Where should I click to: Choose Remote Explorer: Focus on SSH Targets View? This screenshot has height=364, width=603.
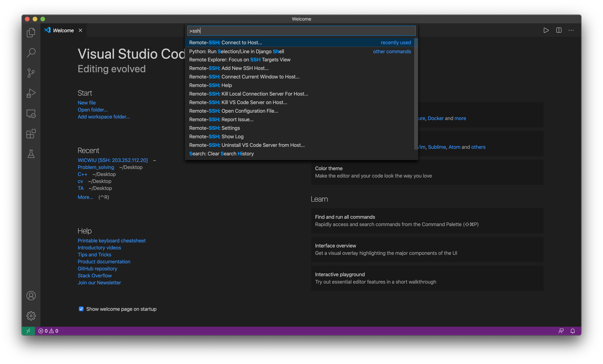tap(300, 60)
